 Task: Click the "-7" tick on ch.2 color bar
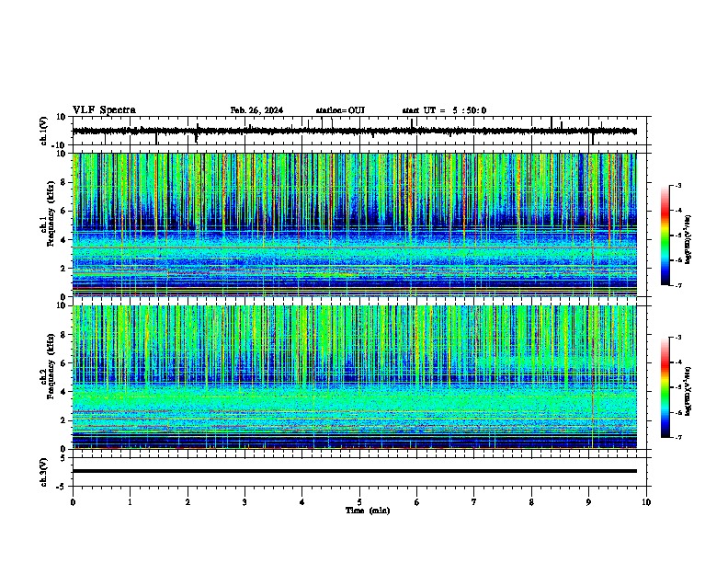click(x=677, y=437)
